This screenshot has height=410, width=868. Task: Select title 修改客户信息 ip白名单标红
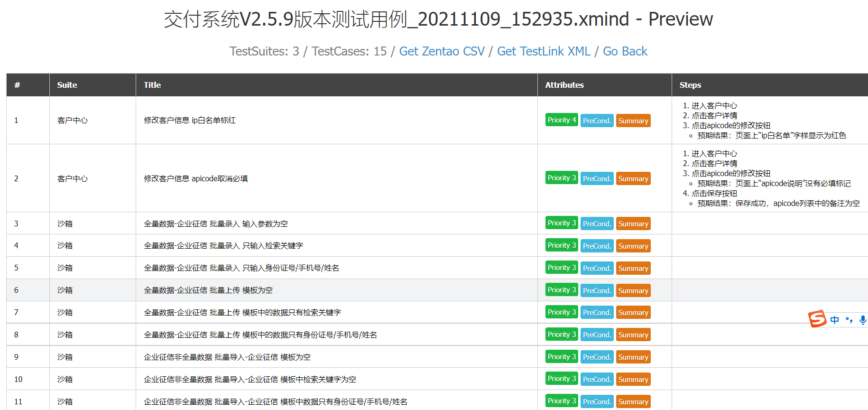190,120
